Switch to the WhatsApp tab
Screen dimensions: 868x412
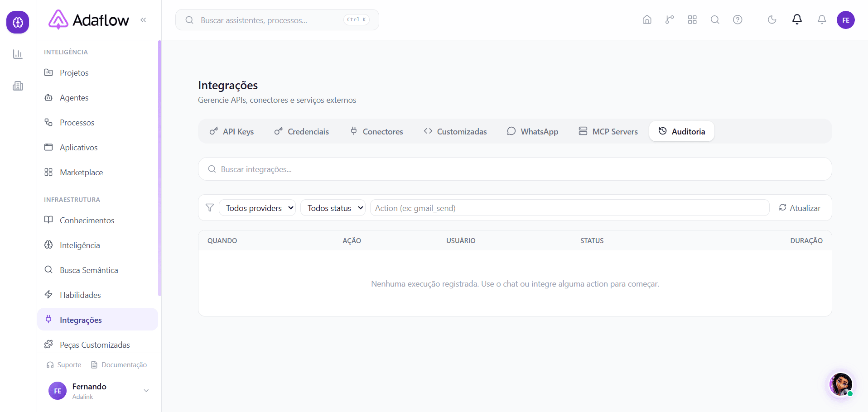[532, 131]
